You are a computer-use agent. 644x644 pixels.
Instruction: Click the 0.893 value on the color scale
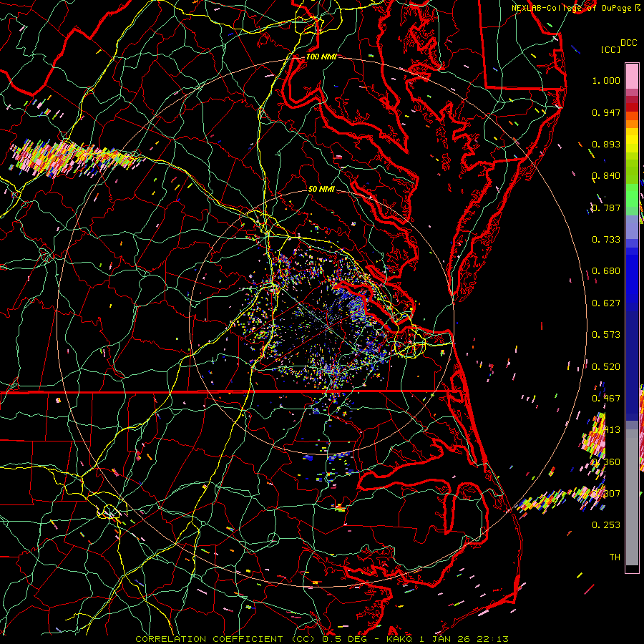tap(606, 144)
